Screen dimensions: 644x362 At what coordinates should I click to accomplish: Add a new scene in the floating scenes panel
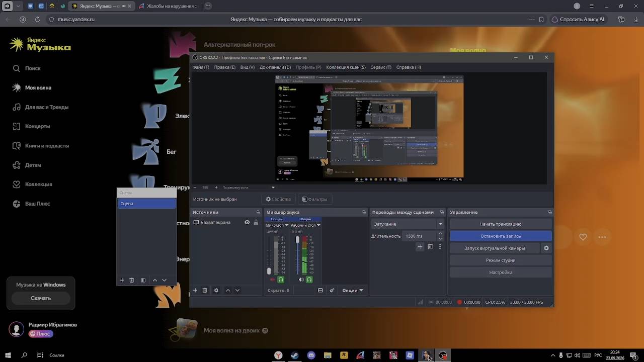point(122,280)
